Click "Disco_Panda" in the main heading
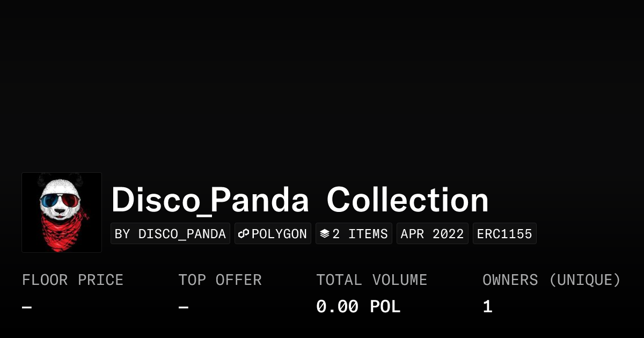Screen dimensions: 644x338 click(210, 200)
